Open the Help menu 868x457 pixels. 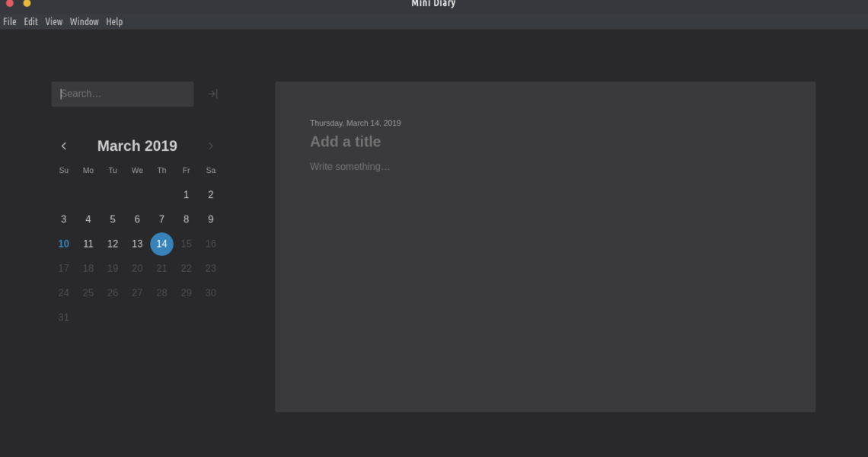tap(114, 22)
